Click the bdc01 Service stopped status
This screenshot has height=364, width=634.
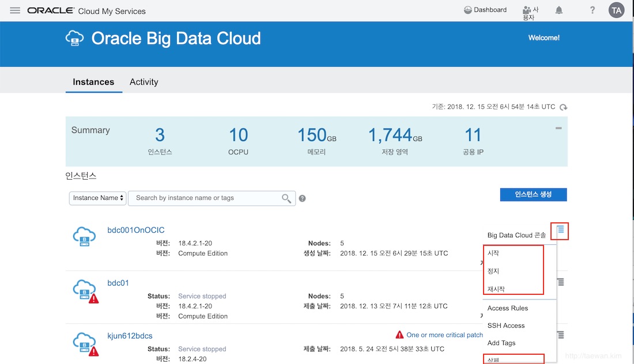(x=202, y=296)
